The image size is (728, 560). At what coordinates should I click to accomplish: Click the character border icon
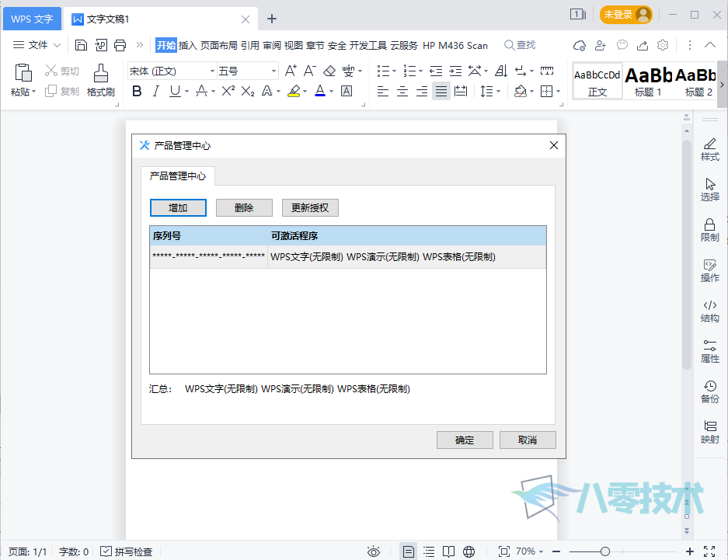(347, 91)
